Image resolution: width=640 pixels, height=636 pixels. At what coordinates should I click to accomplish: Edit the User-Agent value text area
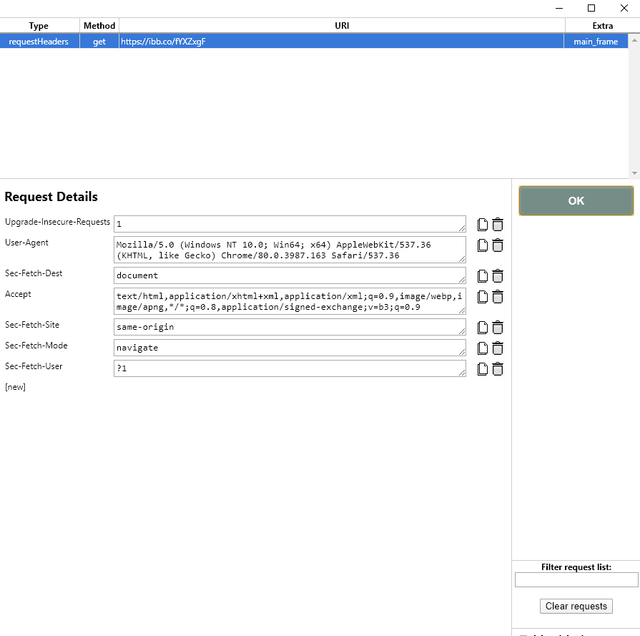290,250
